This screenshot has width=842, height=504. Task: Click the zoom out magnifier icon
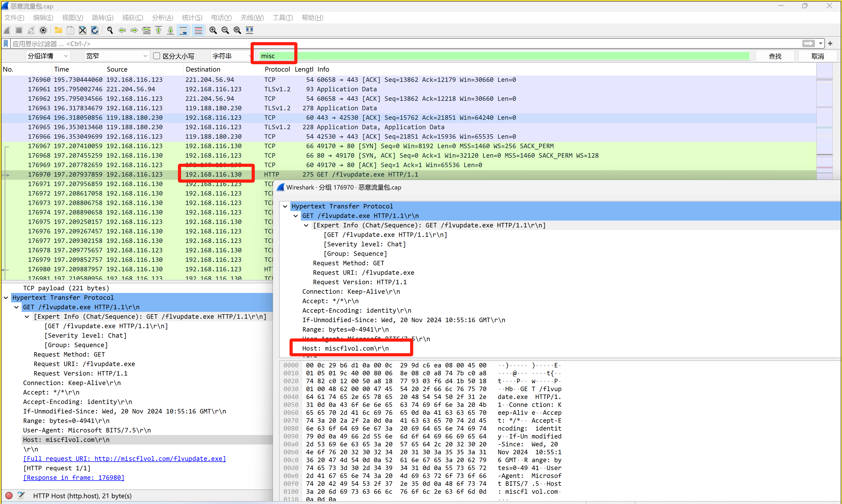pyautogui.click(x=225, y=30)
